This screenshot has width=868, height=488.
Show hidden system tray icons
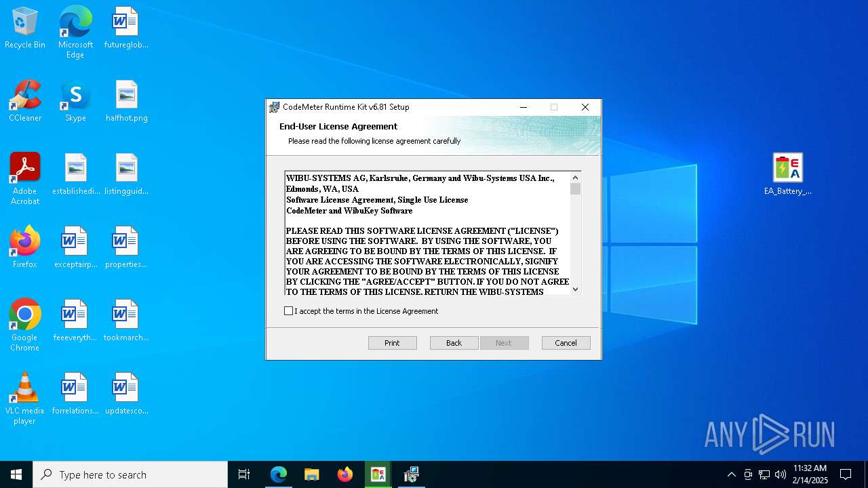pyautogui.click(x=731, y=474)
